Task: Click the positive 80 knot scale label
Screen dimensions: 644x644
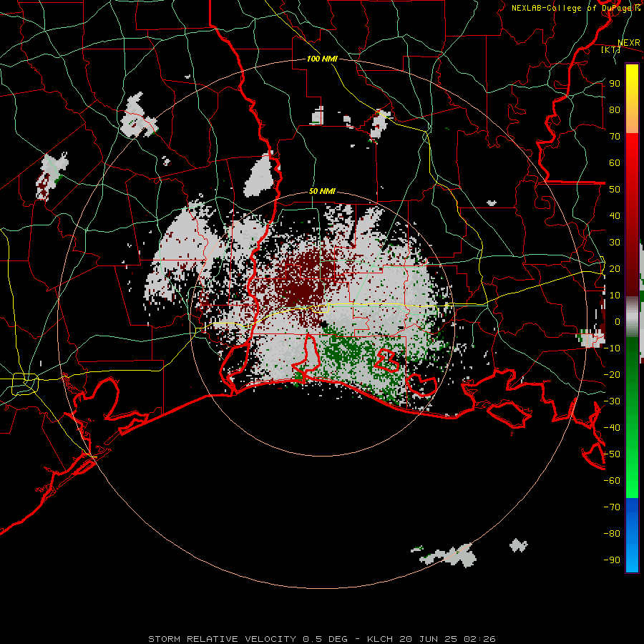Action: click(615, 109)
